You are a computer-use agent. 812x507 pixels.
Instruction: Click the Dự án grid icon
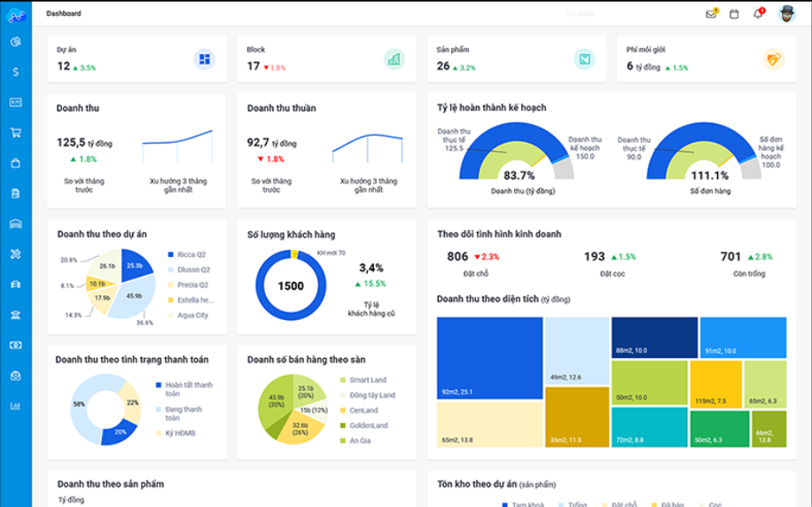coord(205,59)
